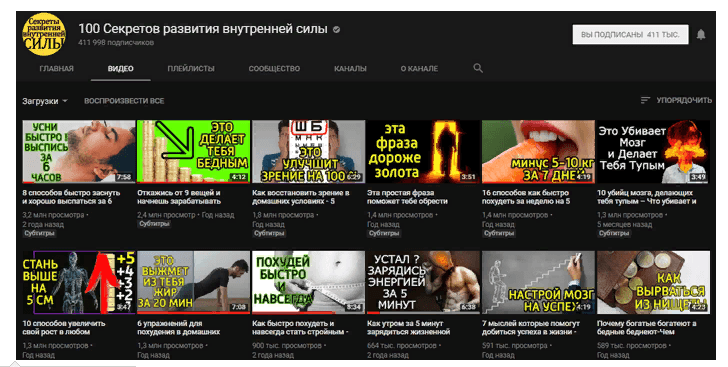This screenshot has width=728, height=367.
Task: Go to the Каналы tab
Action: pyautogui.click(x=350, y=68)
